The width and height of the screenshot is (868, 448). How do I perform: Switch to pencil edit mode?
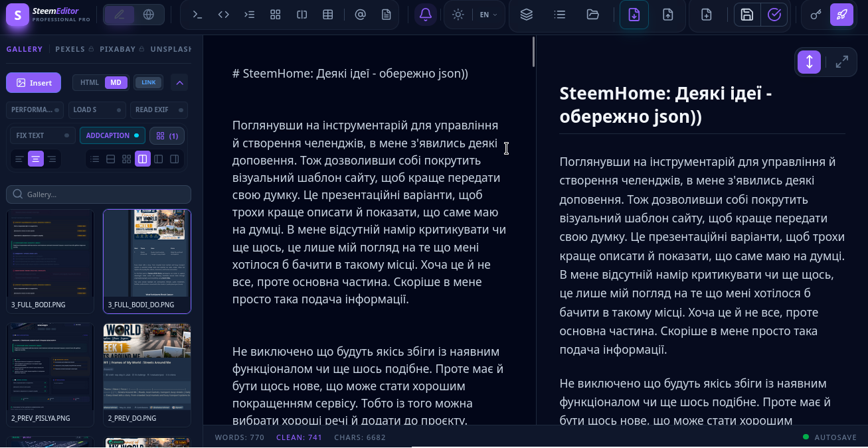120,15
